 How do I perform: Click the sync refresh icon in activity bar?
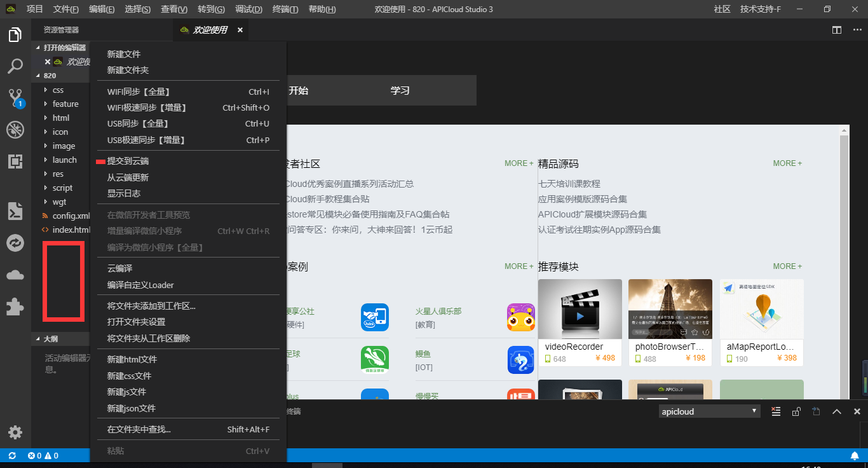15,243
